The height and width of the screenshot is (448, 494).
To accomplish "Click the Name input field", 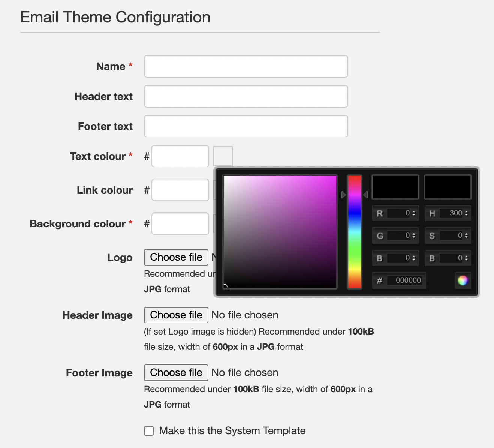I will [x=246, y=66].
